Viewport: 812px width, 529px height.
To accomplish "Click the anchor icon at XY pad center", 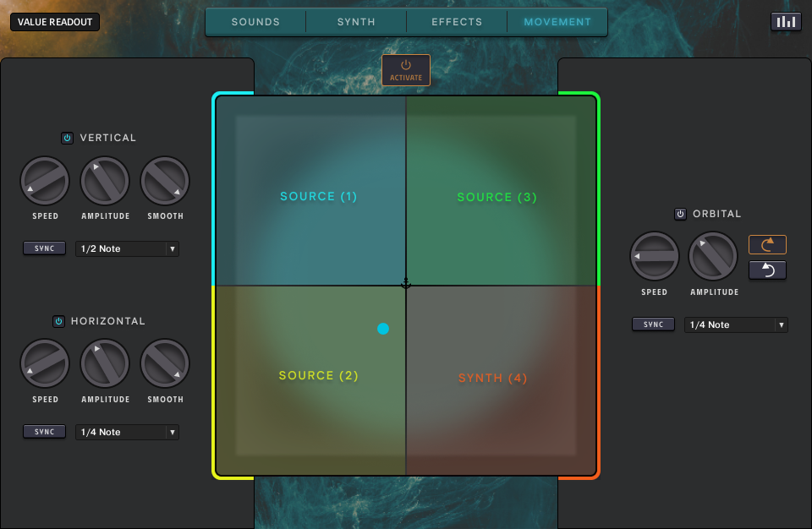I will [405, 284].
